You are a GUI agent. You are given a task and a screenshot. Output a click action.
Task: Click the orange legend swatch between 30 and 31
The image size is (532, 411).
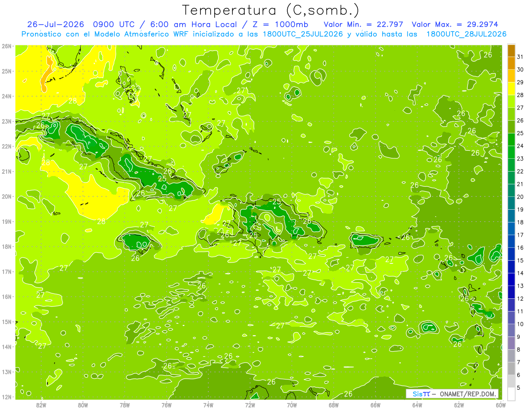point(512,63)
